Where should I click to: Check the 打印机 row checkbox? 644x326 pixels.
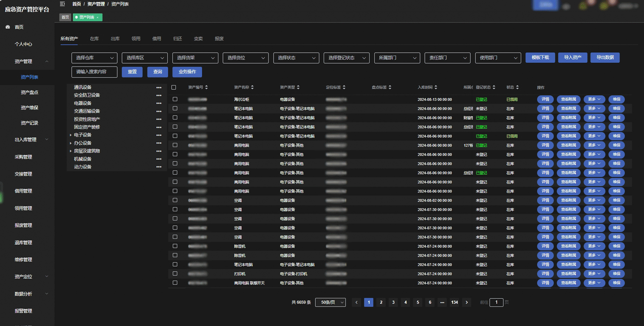175,274
